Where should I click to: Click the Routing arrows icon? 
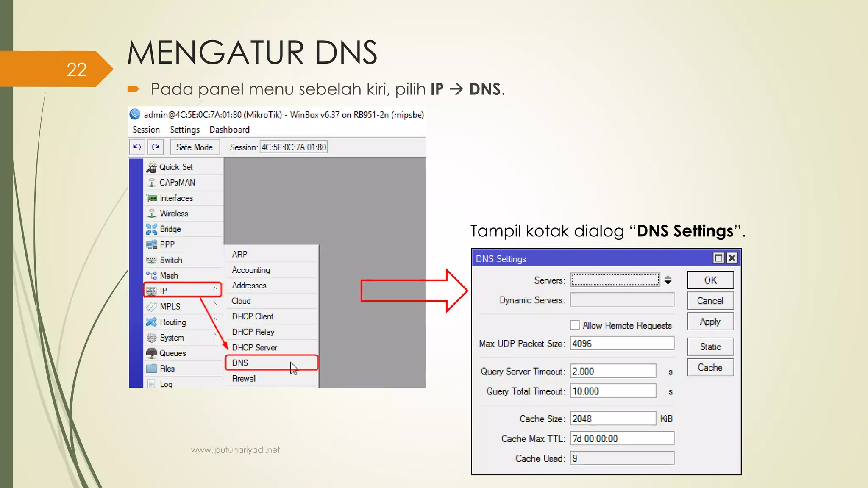[151, 322]
